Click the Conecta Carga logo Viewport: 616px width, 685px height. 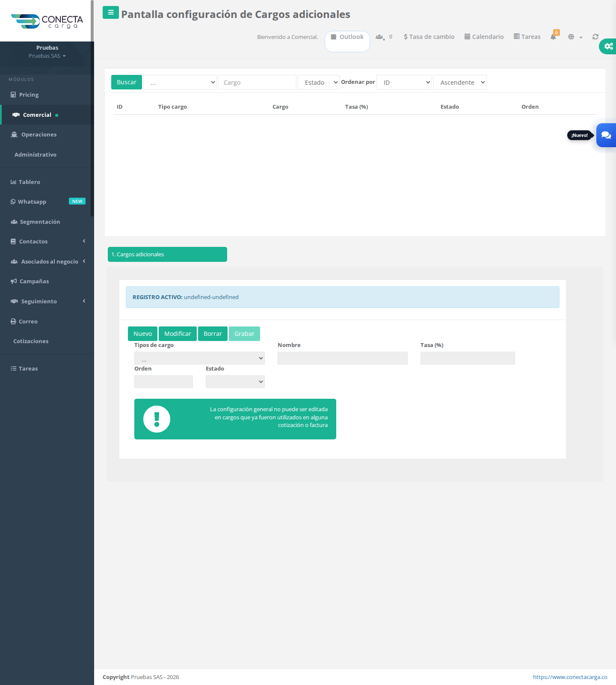(x=47, y=21)
